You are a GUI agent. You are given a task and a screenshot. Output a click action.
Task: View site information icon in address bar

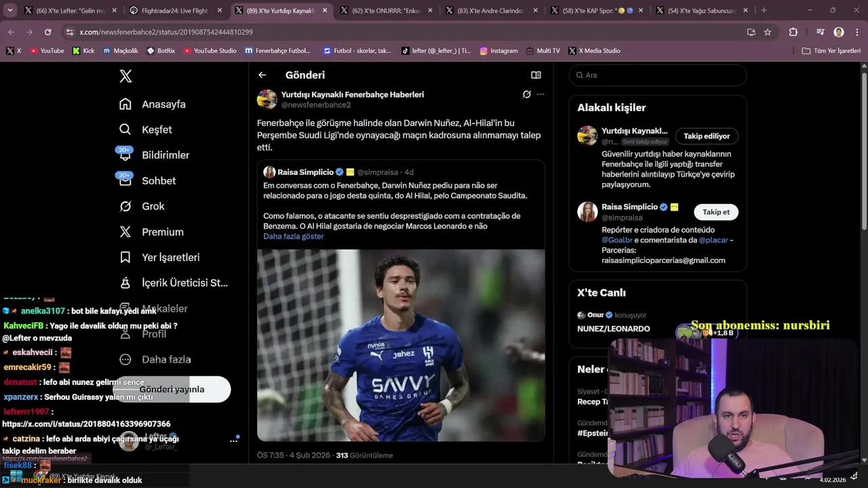pos(69,32)
